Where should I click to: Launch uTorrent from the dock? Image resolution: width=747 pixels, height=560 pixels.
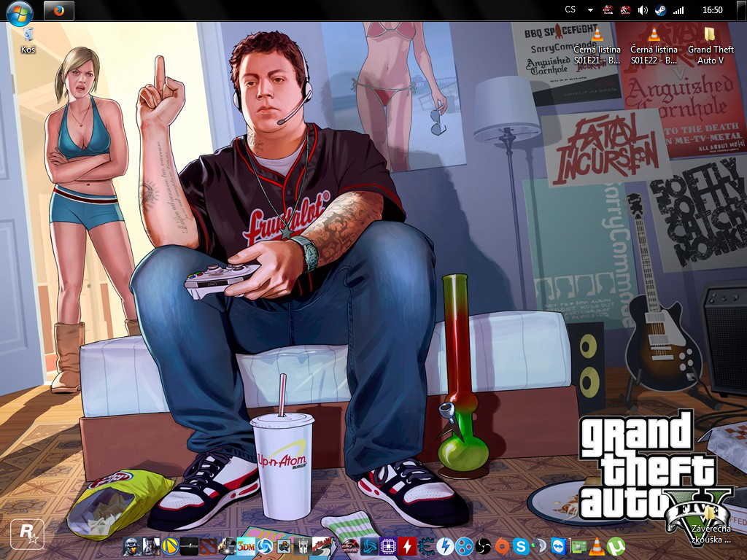(x=616, y=545)
